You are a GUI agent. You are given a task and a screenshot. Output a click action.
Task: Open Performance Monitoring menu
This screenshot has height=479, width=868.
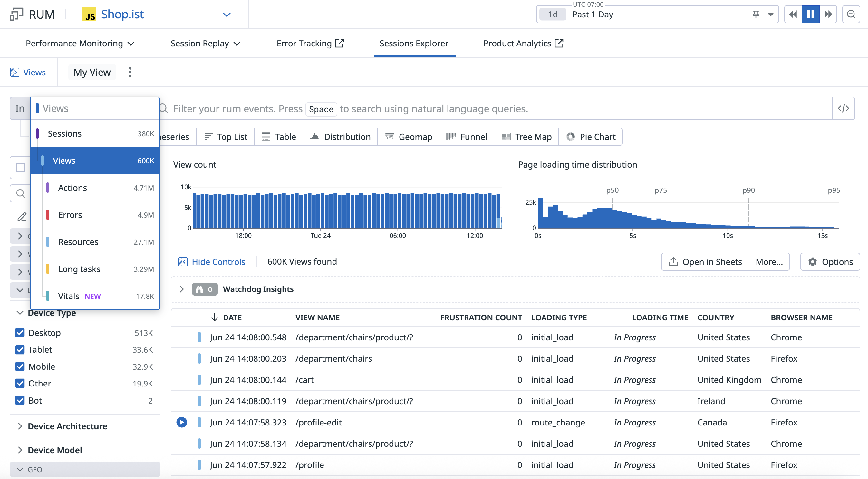[x=80, y=44]
